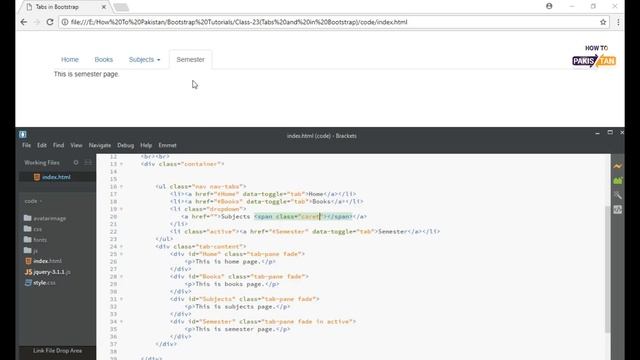Bookmark this page with star icon
The image size is (640, 360).
[603, 22]
